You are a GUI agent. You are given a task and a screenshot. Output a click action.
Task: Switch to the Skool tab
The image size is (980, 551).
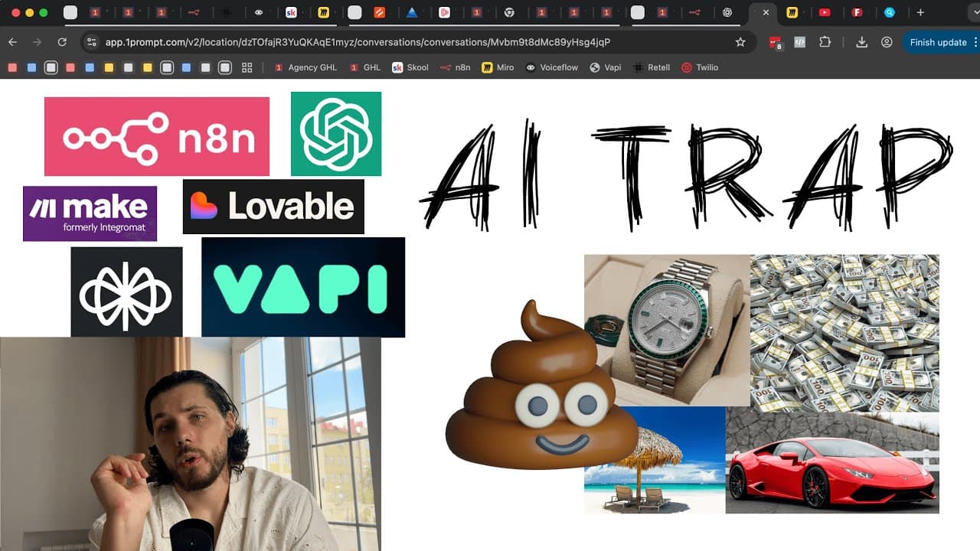coord(291,12)
